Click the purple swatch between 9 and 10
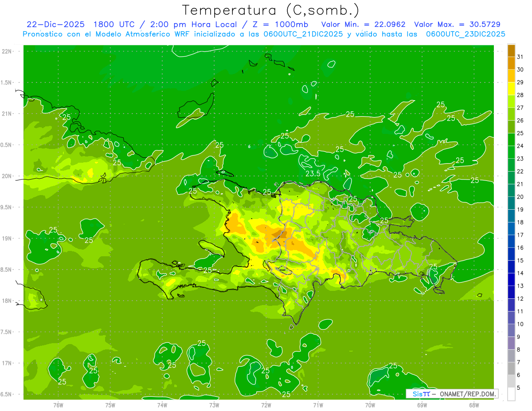The image size is (532, 411). 511,331
